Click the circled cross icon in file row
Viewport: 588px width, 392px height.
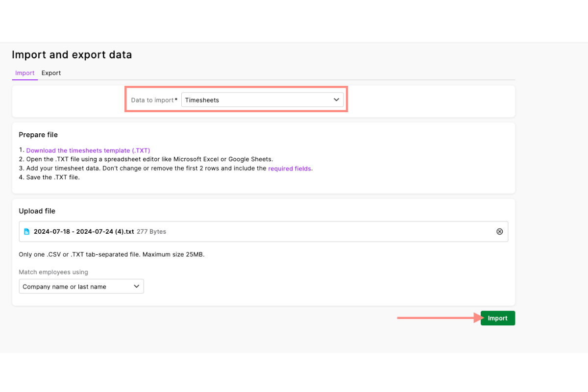click(x=499, y=231)
